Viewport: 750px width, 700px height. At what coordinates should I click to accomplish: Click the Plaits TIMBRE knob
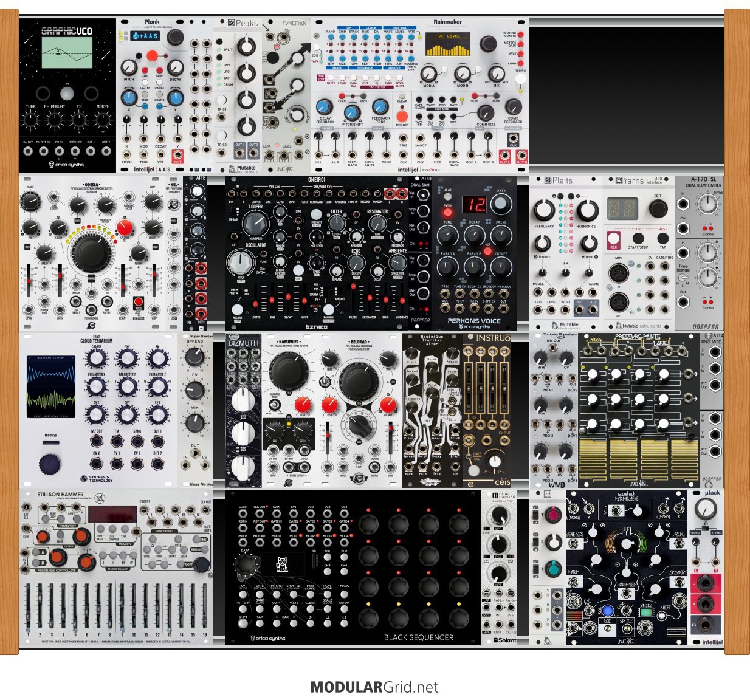[x=542, y=244]
